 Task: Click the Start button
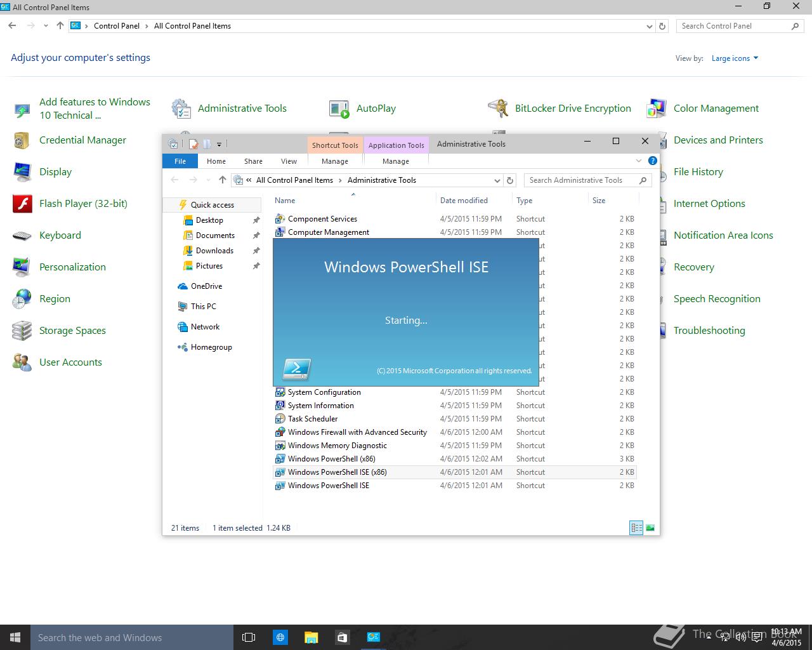tap(15, 637)
